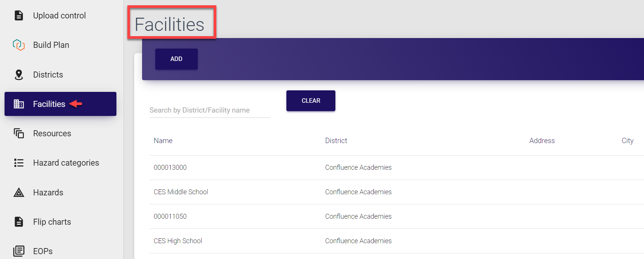The height and width of the screenshot is (259, 644).
Task: Click the Build Plan hexagon icon
Action: click(x=18, y=45)
